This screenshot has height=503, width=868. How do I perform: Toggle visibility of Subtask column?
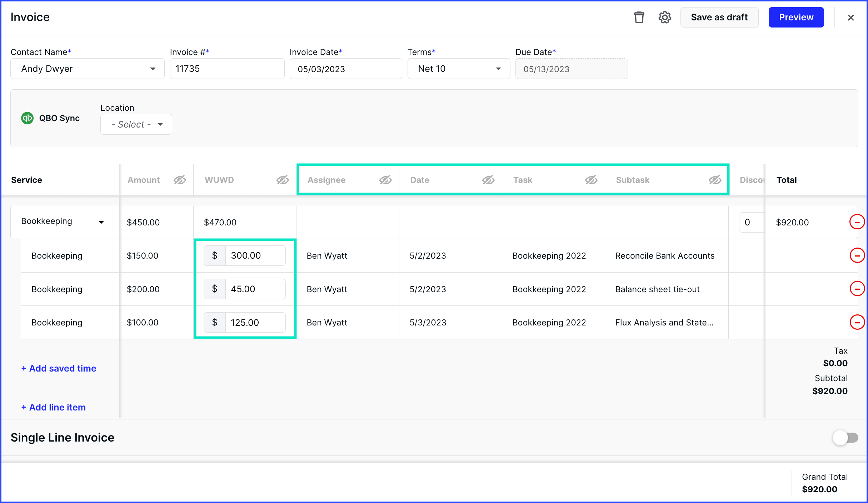pyautogui.click(x=715, y=180)
